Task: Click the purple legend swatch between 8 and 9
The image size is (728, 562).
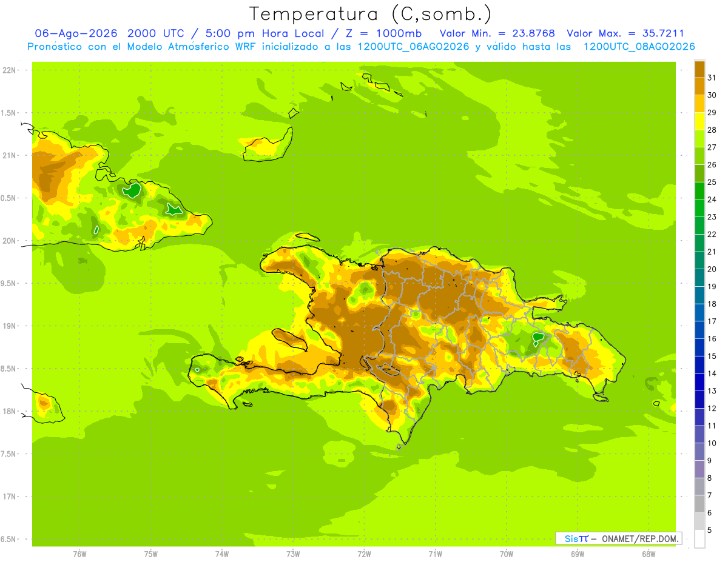Action: [x=699, y=469]
